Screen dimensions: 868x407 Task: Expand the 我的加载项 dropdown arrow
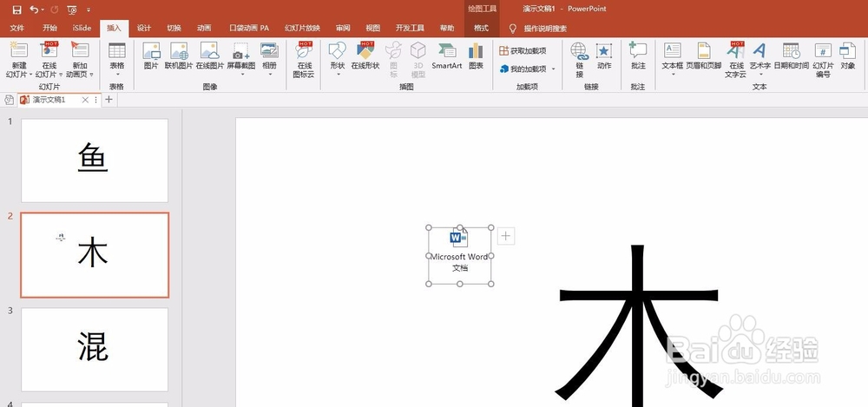point(554,69)
